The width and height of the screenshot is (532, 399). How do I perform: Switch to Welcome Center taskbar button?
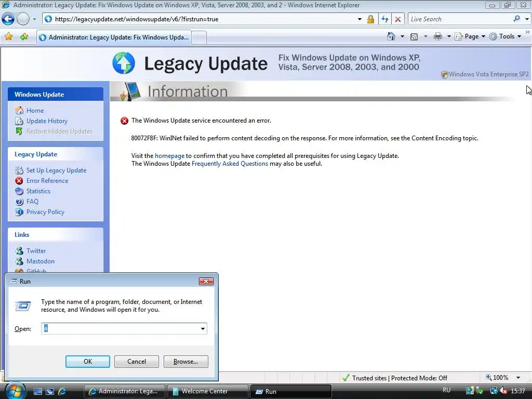tap(207, 391)
